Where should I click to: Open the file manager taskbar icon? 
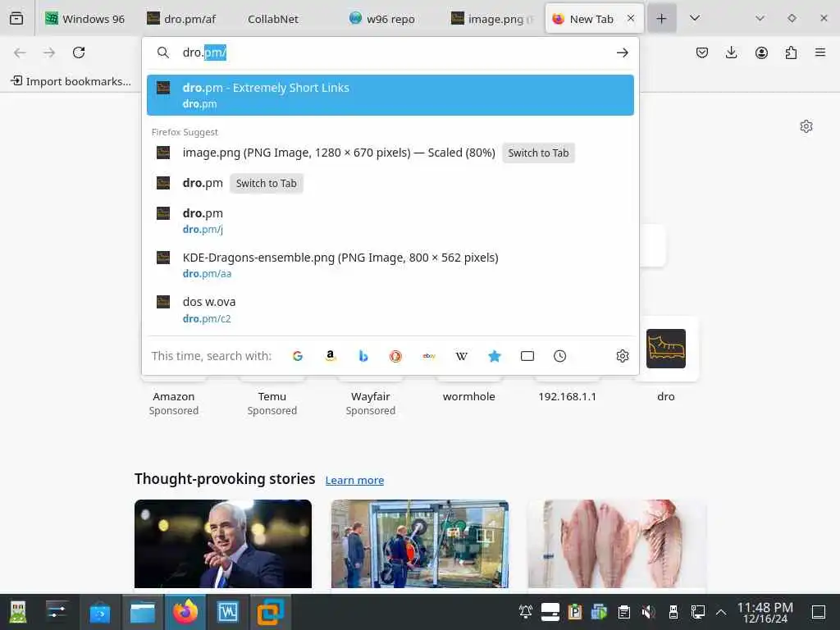[x=143, y=612]
